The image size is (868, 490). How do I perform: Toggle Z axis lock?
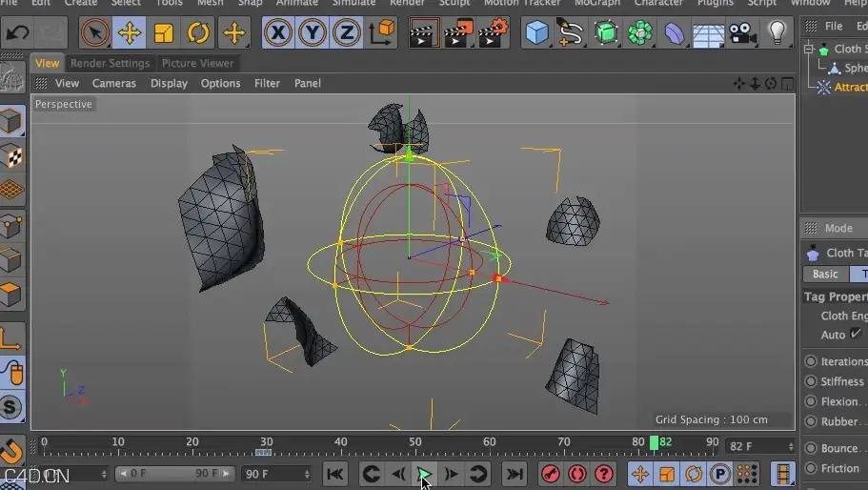(x=347, y=32)
